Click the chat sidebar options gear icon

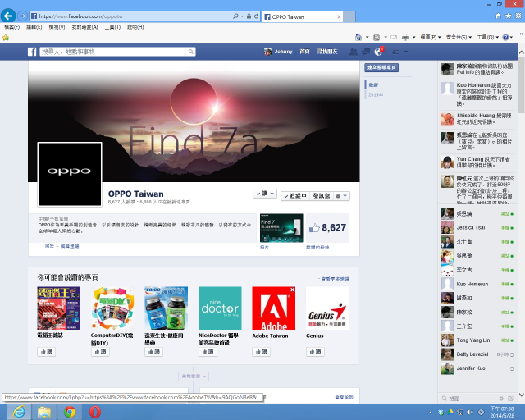(x=501, y=399)
